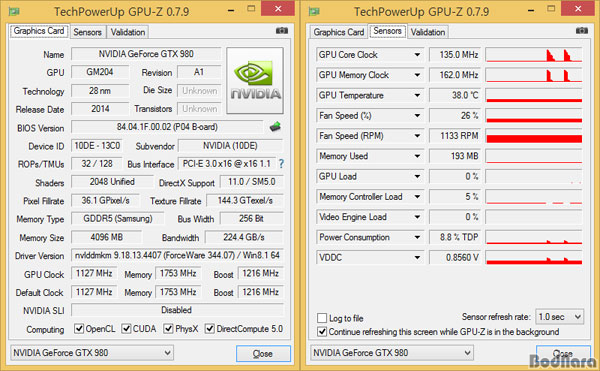
Task: Toggle the OpenCL checkbox
Action: (x=79, y=329)
